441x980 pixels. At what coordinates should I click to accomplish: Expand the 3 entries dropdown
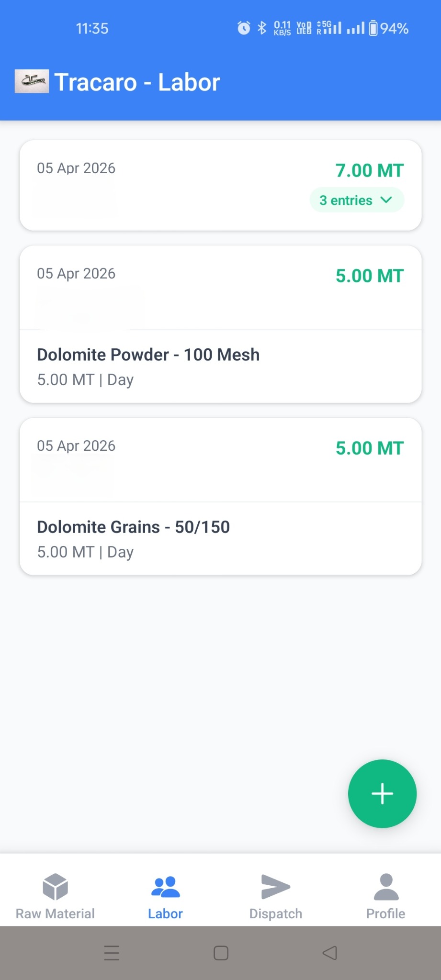pos(356,200)
